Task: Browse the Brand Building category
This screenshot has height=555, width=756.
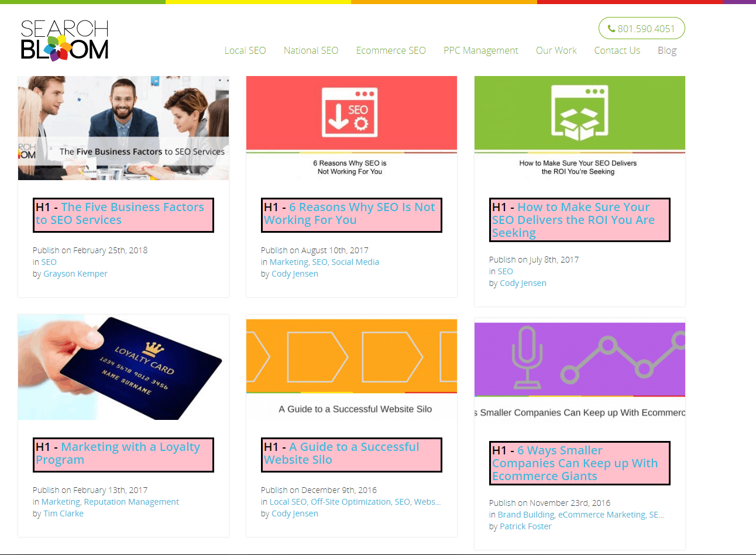Action: click(x=525, y=514)
